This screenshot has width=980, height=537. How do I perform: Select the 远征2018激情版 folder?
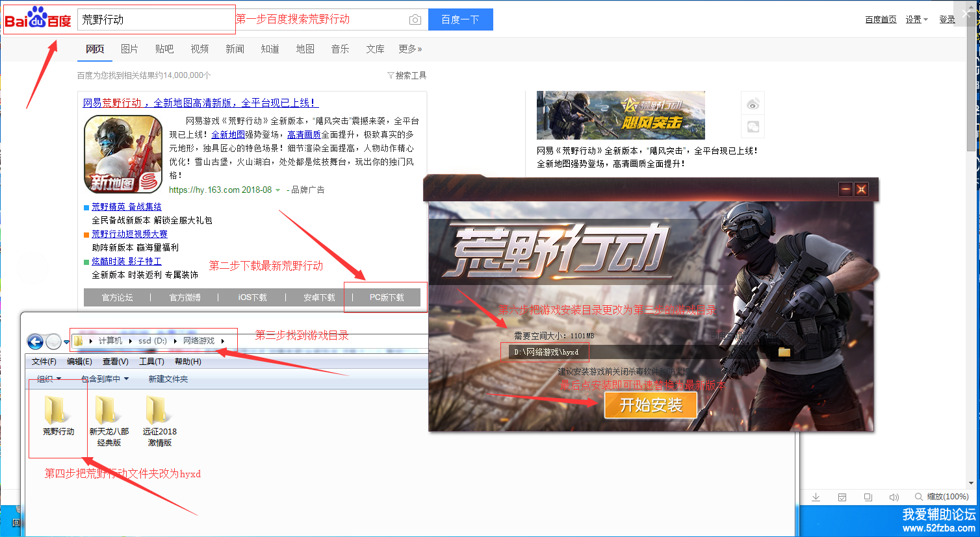click(x=160, y=421)
